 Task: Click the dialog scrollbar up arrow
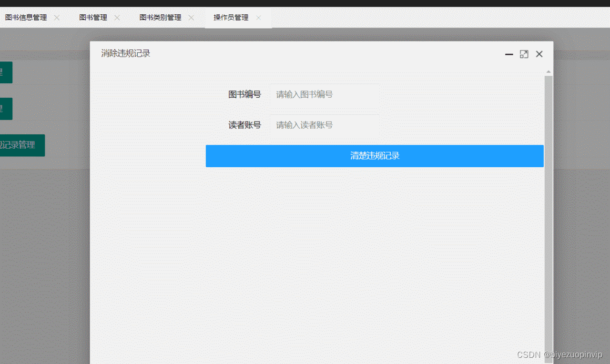549,71
